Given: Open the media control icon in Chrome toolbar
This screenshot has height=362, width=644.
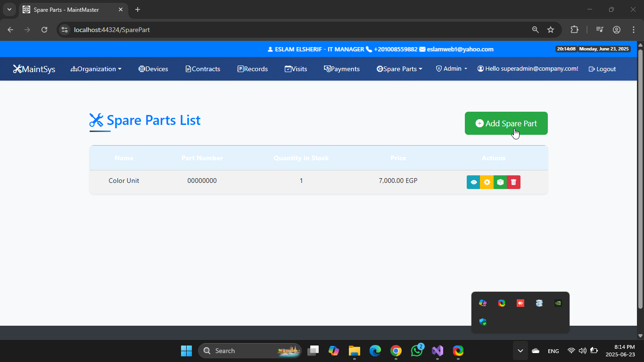Looking at the screenshot, I should click(x=600, y=30).
